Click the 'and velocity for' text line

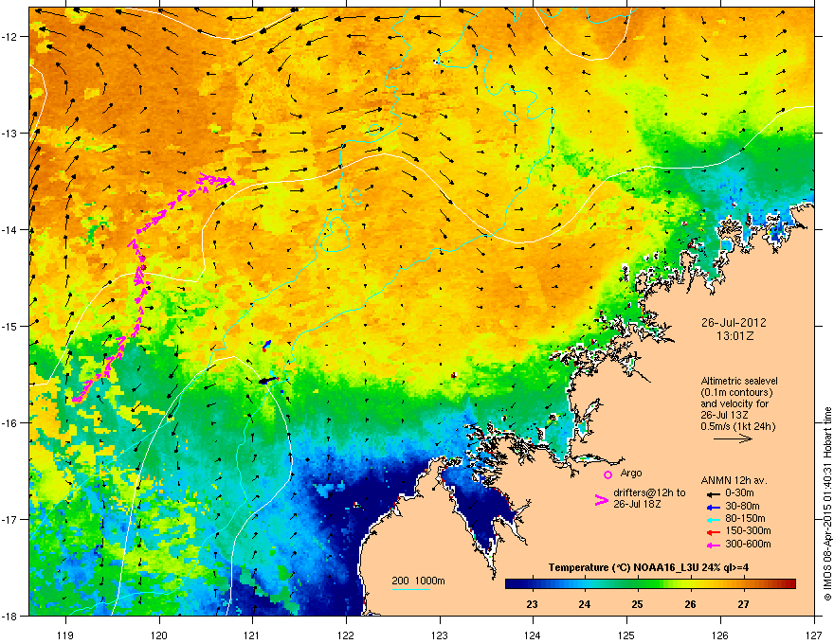[734, 403]
